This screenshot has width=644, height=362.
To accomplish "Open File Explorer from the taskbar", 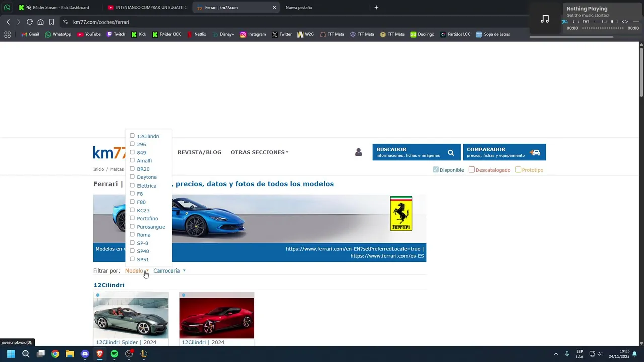I will pos(70,354).
